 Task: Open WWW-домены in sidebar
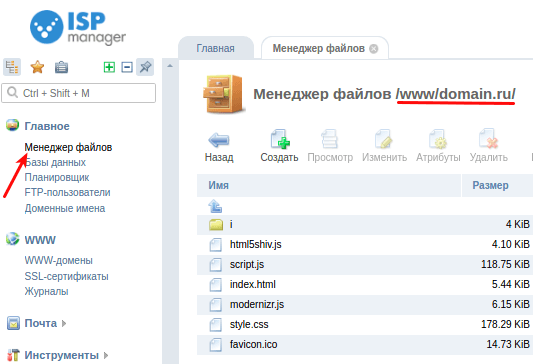58,260
